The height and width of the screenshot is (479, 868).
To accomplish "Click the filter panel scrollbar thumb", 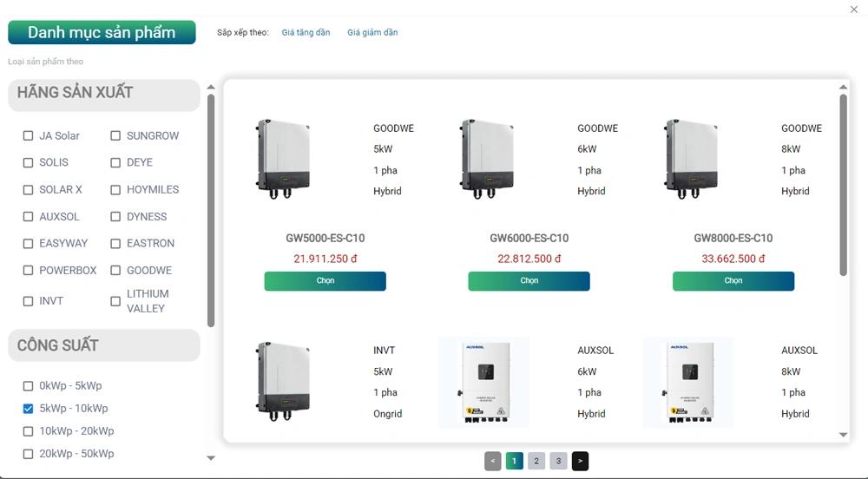I will (211, 211).
